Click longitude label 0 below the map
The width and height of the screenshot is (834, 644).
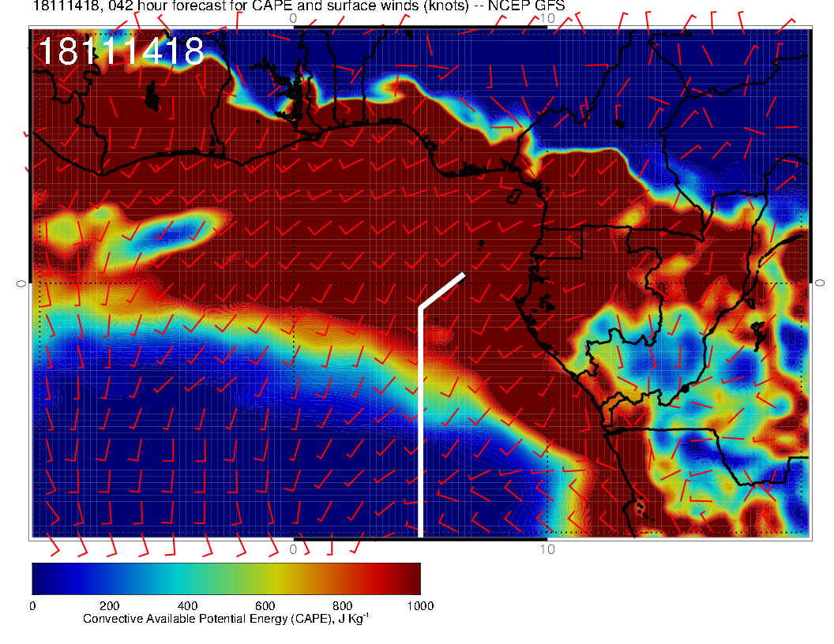click(x=293, y=549)
